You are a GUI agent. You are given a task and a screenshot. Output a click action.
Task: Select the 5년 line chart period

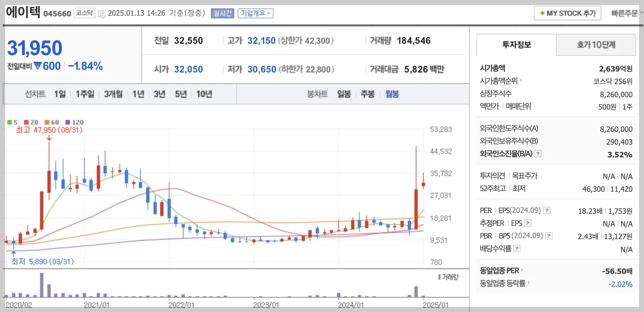click(181, 94)
